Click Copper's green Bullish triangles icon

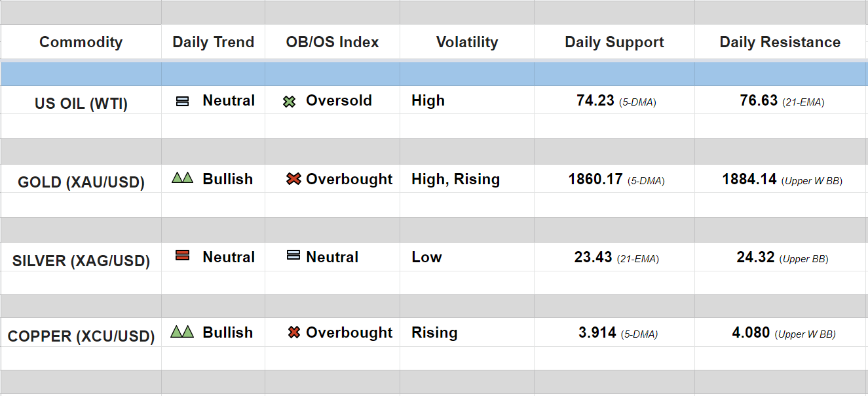[x=182, y=332]
